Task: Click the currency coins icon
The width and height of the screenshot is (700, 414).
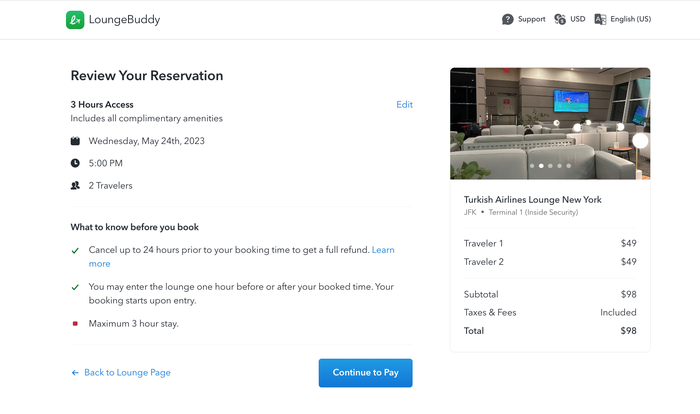Action: [560, 19]
